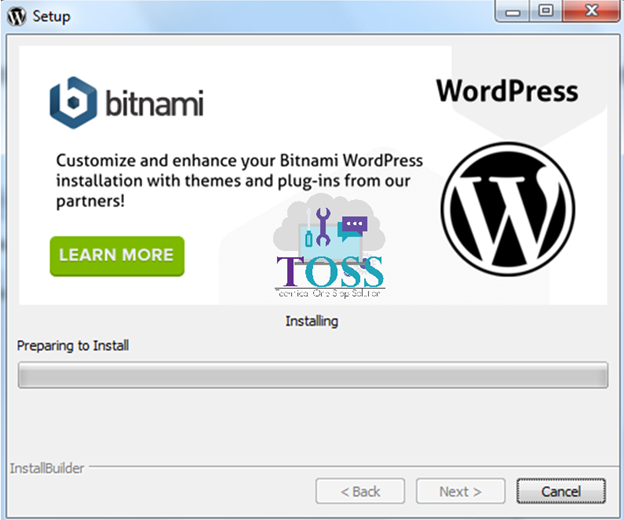
Task: Cancel the WordPress installation
Action: (x=561, y=491)
